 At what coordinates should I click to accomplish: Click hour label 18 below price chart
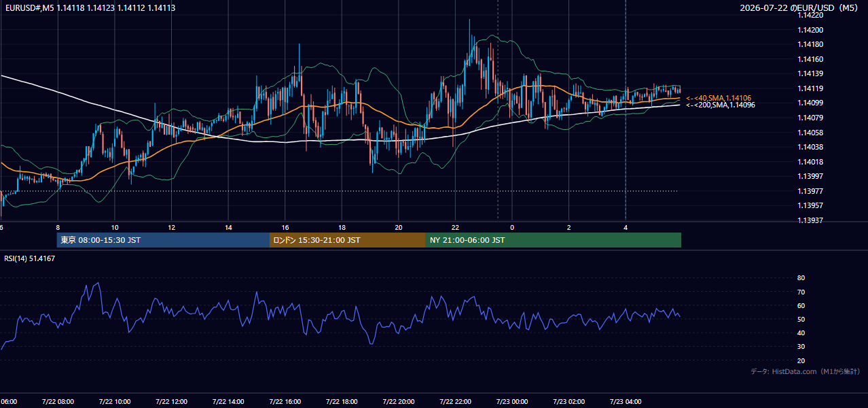point(342,227)
